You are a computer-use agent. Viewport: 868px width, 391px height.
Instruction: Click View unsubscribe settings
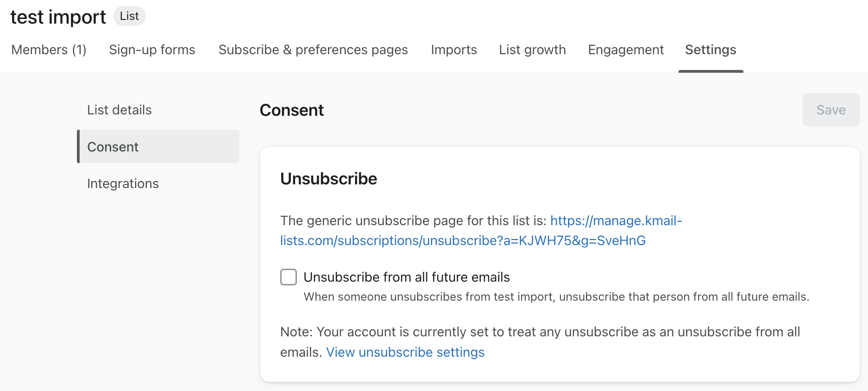pyautogui.click(x=405, y=352)
